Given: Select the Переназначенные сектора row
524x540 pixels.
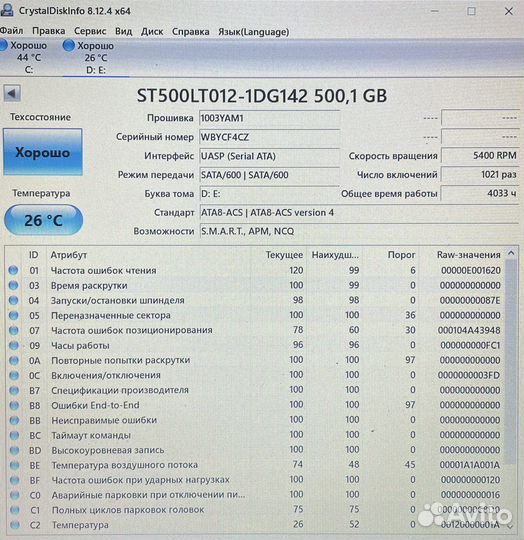Looking at the screenshot, I should point(255,315).
